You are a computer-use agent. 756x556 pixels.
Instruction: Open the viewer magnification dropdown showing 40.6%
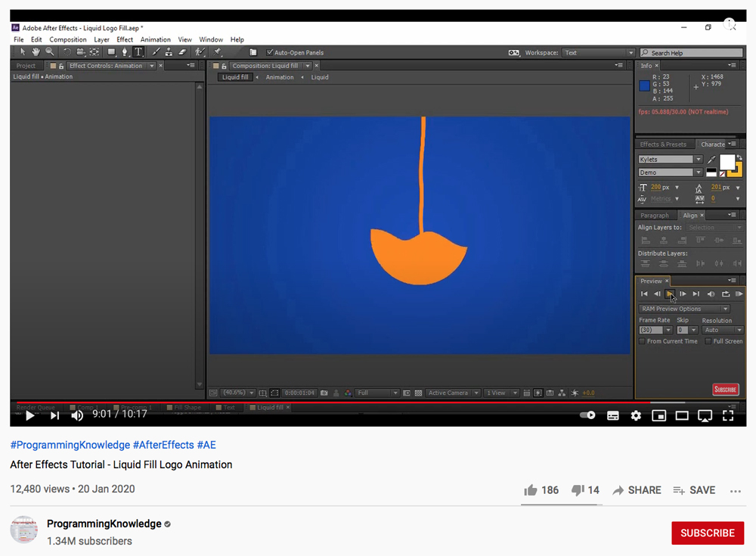(x=238, y=393)
